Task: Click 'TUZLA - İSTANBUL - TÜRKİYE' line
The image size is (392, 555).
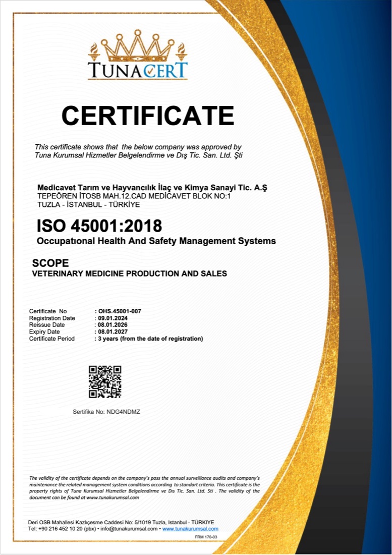Action: [88, 204]
